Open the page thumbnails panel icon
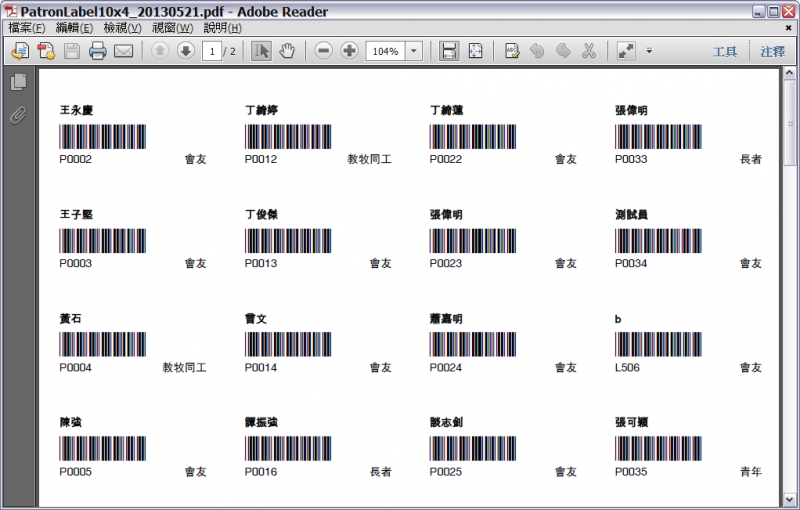Image resolution: width=800 pixels, height=510 pixels. (x=18, y=82)
